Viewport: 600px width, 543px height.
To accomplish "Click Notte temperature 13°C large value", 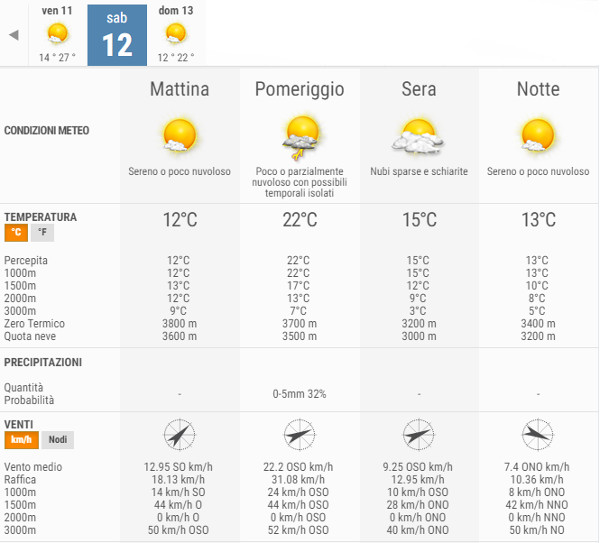I will [x=538, y=220].
